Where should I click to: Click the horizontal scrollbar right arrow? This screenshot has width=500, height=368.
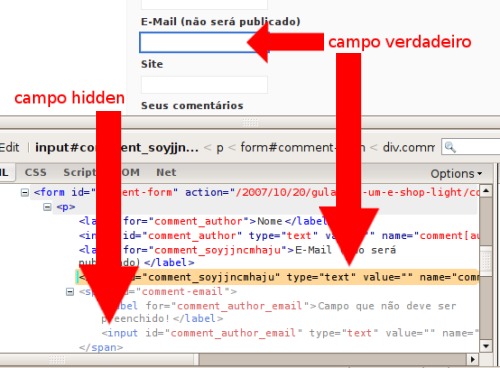click(x=472, y=359)
